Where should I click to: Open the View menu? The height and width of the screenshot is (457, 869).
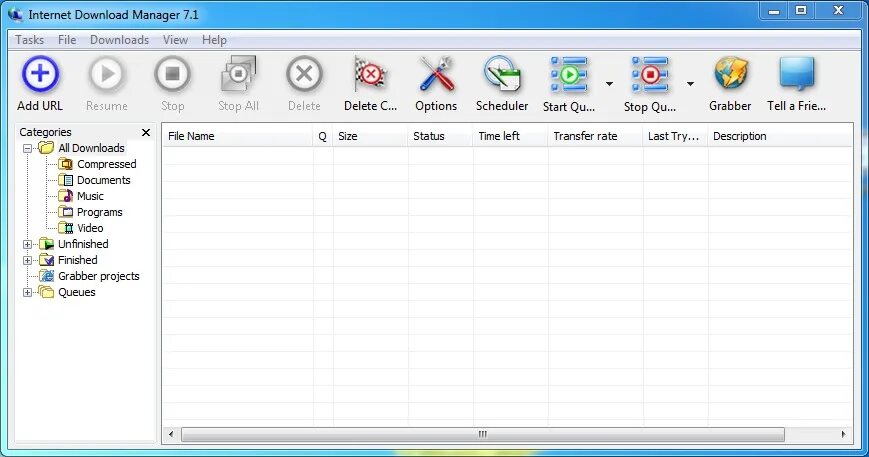(175, 40)
